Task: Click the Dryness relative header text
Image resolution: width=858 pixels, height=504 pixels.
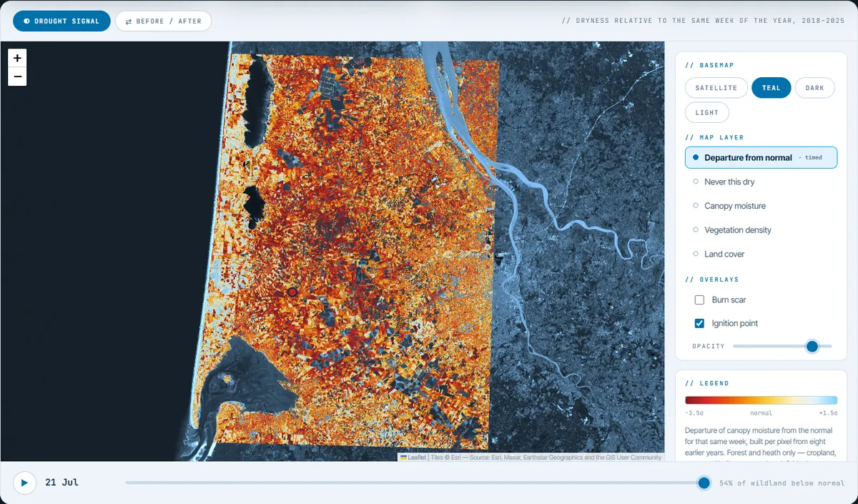Action: pos(702,21)
